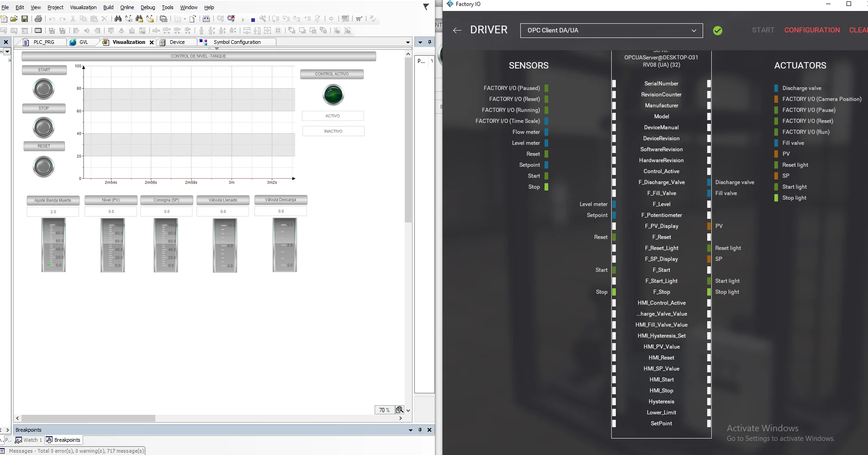Click the ACTIVO button in visualization
This screenshot has width=868, height=455.
(333, 116)
